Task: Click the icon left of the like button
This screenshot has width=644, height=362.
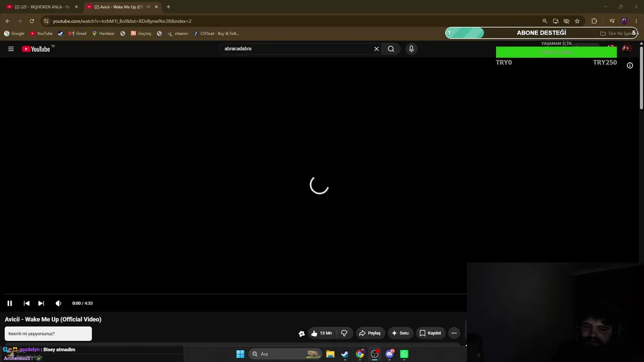Action: point(301,333)
